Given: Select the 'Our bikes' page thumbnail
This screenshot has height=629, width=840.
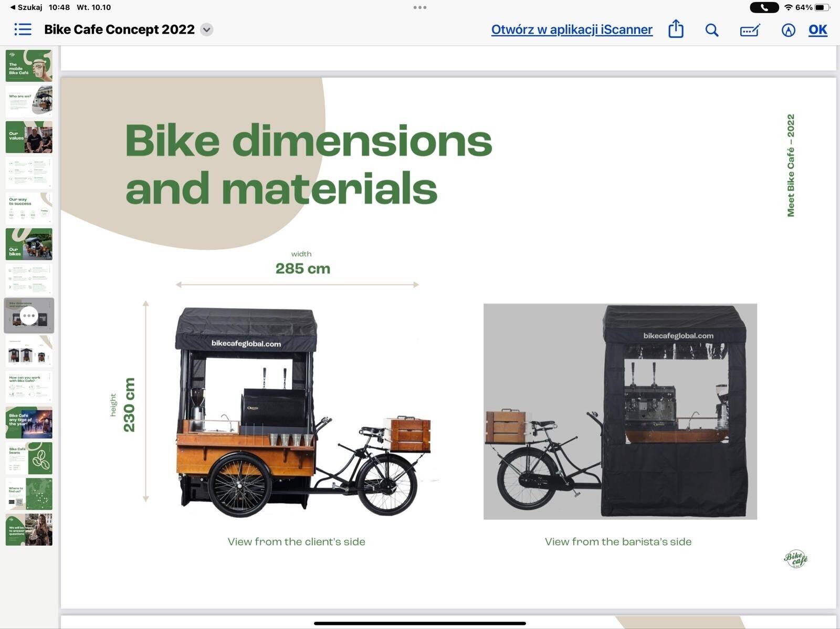Looking at the screenshot, I should coord(29,244).
